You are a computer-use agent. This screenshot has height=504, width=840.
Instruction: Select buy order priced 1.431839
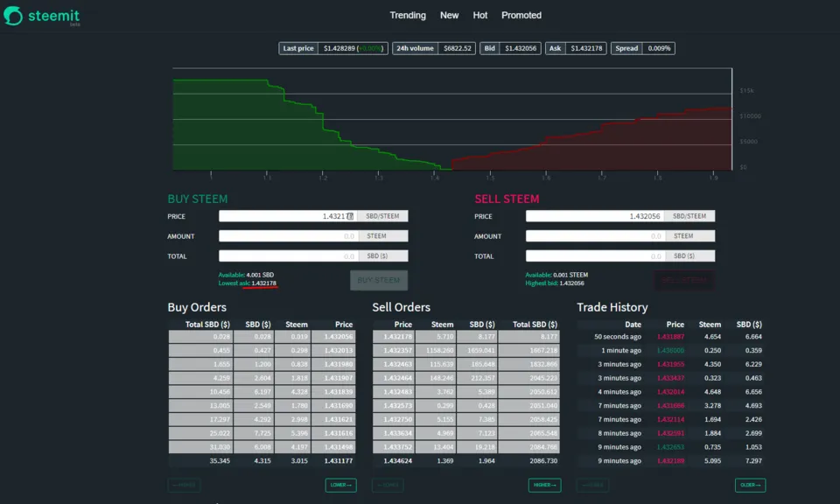[x=262, y=392]
